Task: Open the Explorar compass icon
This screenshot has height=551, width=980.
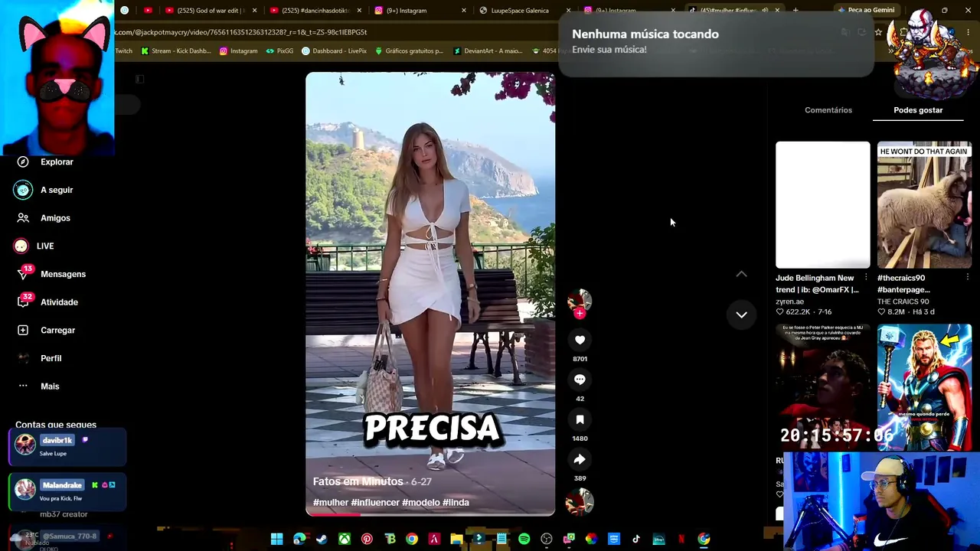Action: pos(23,161)
